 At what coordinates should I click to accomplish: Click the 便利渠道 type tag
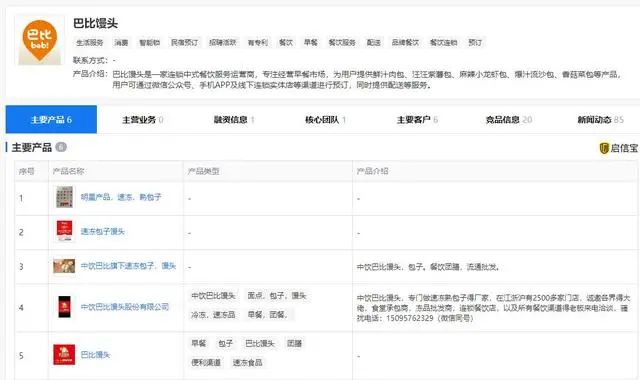206,362
